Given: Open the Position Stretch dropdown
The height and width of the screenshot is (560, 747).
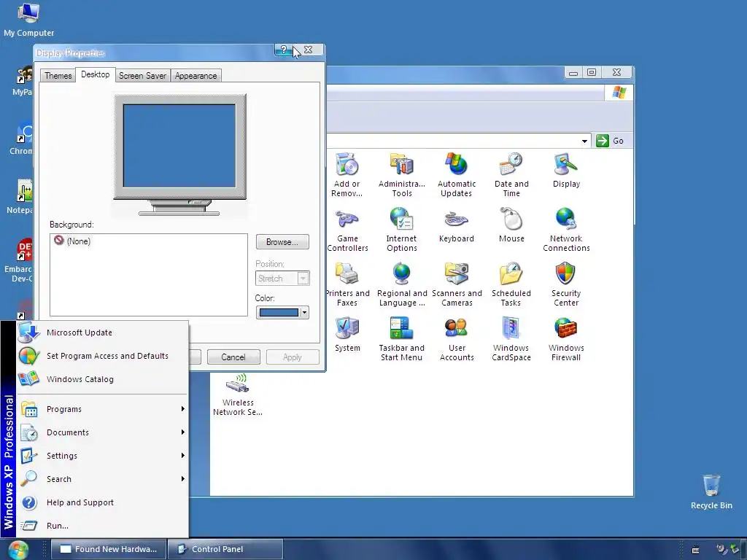Looking at the screenshot, I should click(282, 278).
